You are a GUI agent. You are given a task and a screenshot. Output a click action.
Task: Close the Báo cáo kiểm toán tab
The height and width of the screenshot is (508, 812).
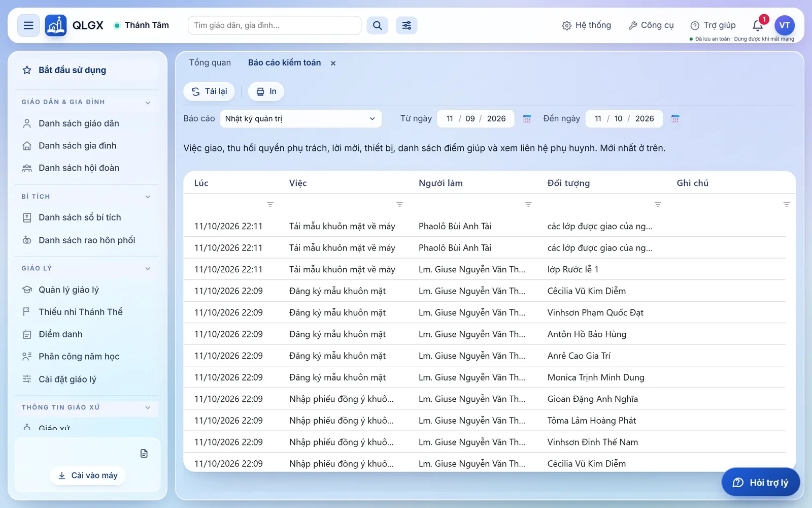click(x=333, y=63)
